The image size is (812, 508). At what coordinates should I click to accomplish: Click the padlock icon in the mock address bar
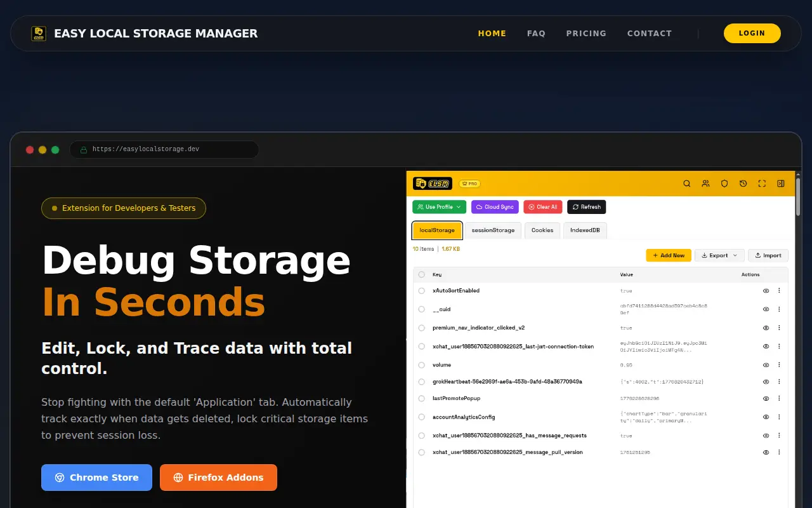tap(83, 150)
